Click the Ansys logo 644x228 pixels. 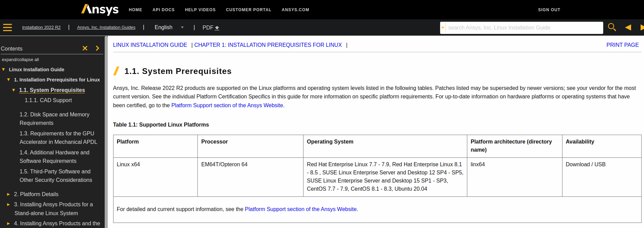tap(100, 9)
